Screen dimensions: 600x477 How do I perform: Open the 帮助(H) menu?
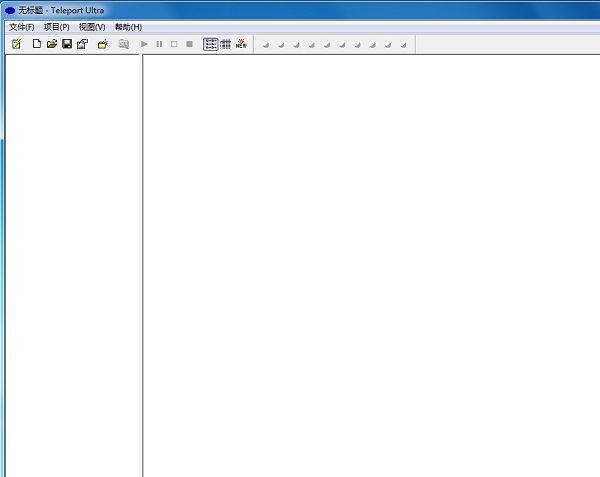point(128,27)
